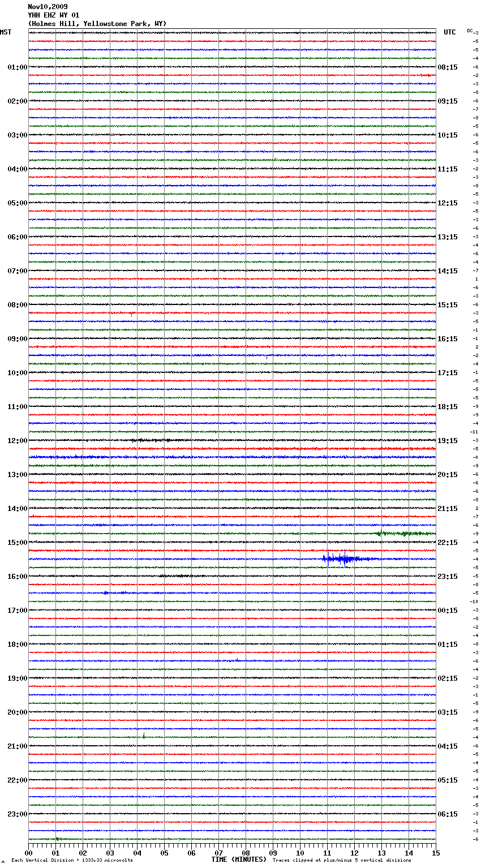The width and height of the screenshot is (481, 868).
Task: Click the "17:15" UTC time label
Action: pyautogui.click(x=448, y=373)
